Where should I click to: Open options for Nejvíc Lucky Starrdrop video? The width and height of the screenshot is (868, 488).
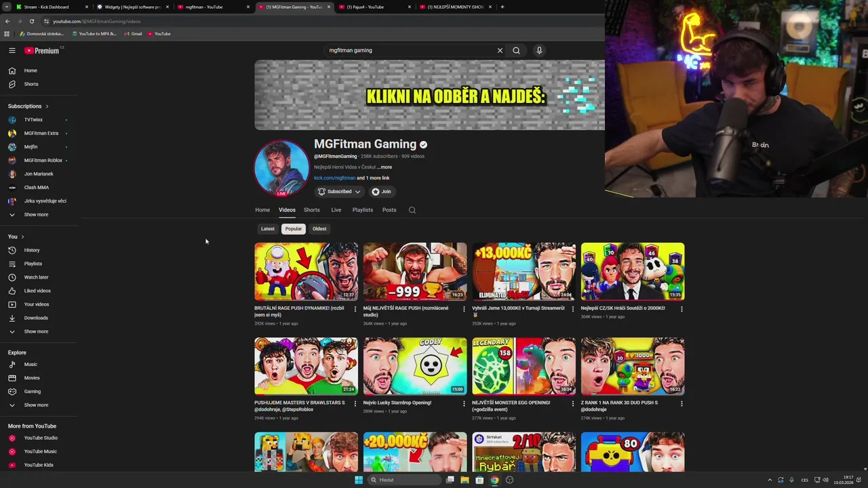click(464, 404)
